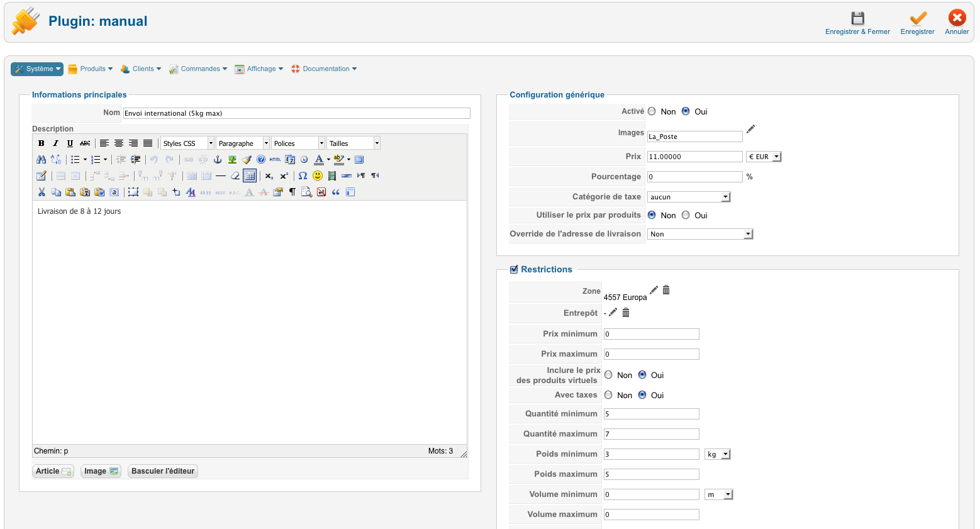Image resolution: width=980 pixels, height=529 pixels.
Task: Open the Clients menu
Action: pos(141,69)
